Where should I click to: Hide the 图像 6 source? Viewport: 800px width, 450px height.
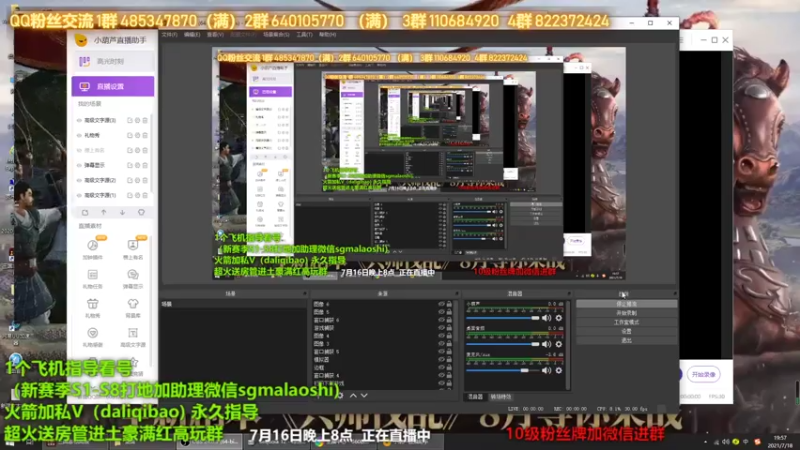(441, 304)
